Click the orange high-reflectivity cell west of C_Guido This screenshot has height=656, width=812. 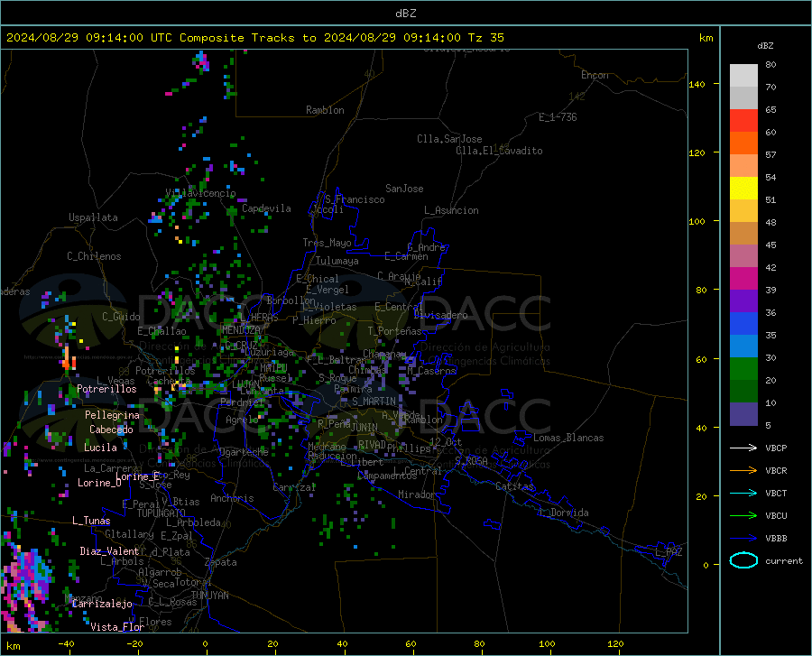click(67, 358)
